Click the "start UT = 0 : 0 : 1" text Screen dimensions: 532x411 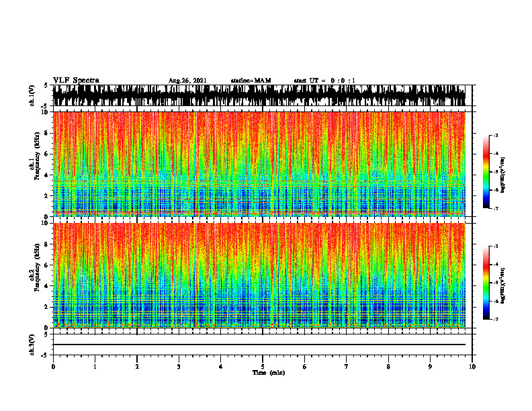pyautogui.click(x=324, y=81)
